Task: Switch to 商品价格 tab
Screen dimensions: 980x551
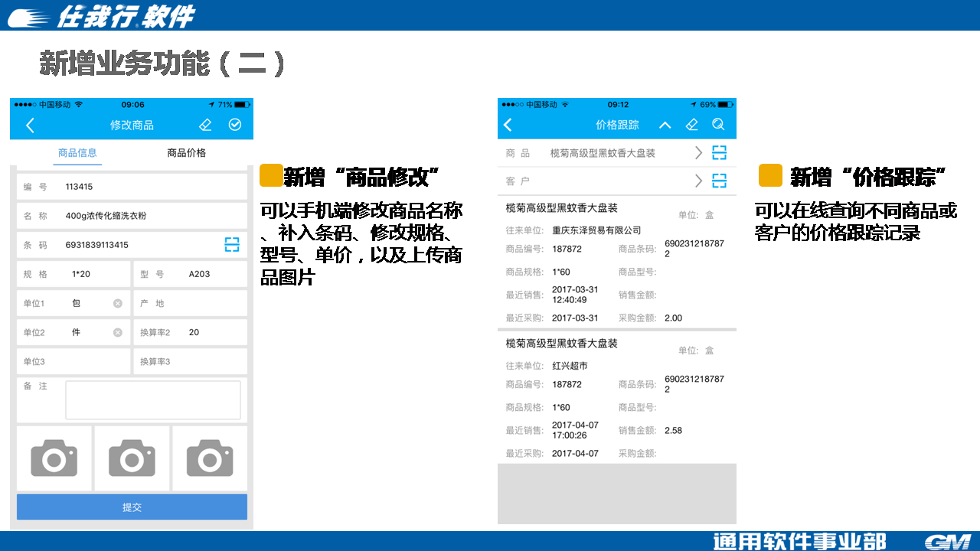Action: tap(187, 153)
